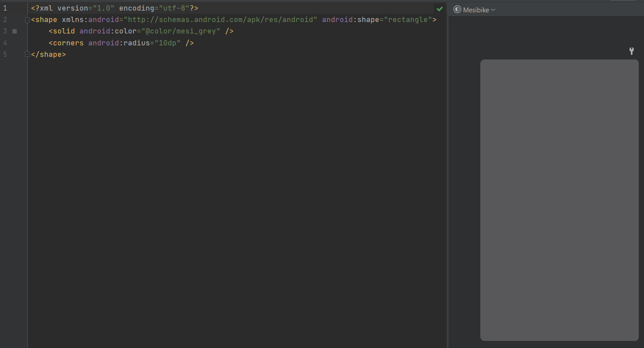Screen dimensions: 644x348
Task: Click line number 3 in the gutter
Action: tap(5, 31)
